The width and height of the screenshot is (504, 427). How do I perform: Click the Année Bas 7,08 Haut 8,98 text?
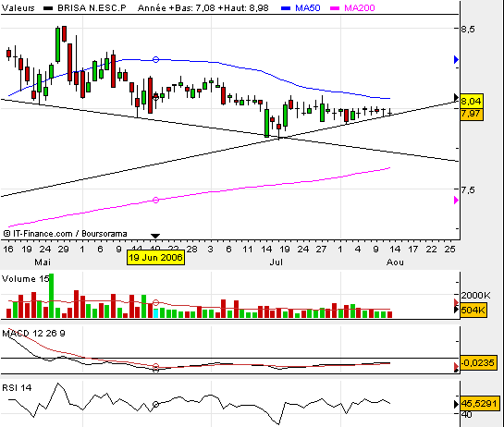(203, 7)
